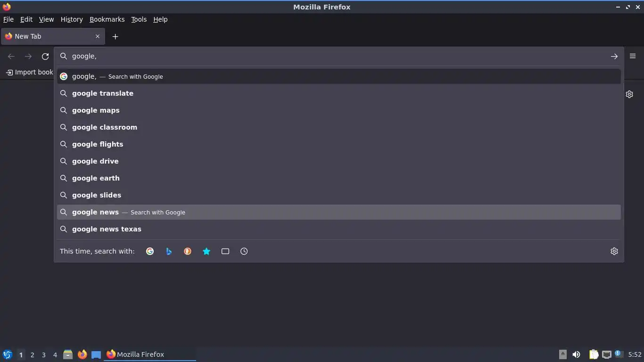This screenshot has height=362, width=644.
Task: Click Mozilla Firefox taskbar window button
Action: (150, 354)
